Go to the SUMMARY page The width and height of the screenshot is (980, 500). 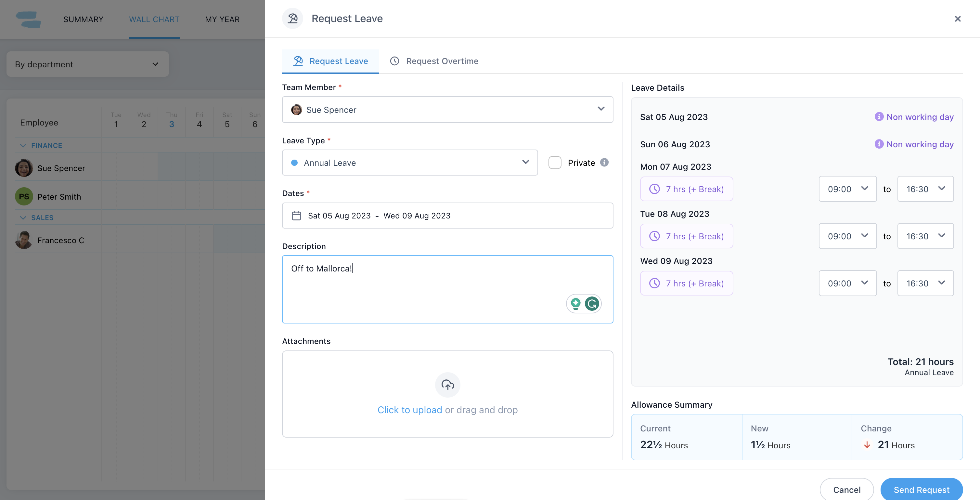83,19
